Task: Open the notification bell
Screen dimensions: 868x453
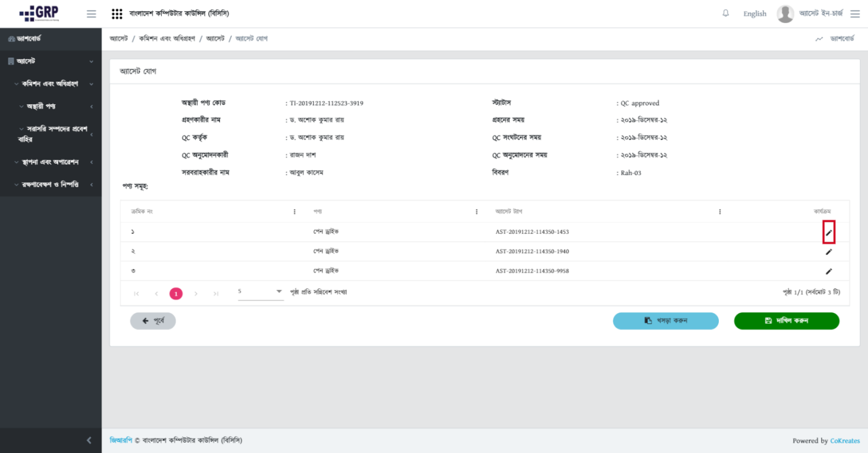Action: (x=726, y=13)
